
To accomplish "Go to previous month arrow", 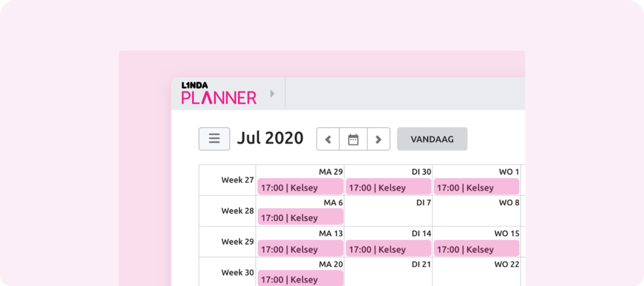I will 328,139.
